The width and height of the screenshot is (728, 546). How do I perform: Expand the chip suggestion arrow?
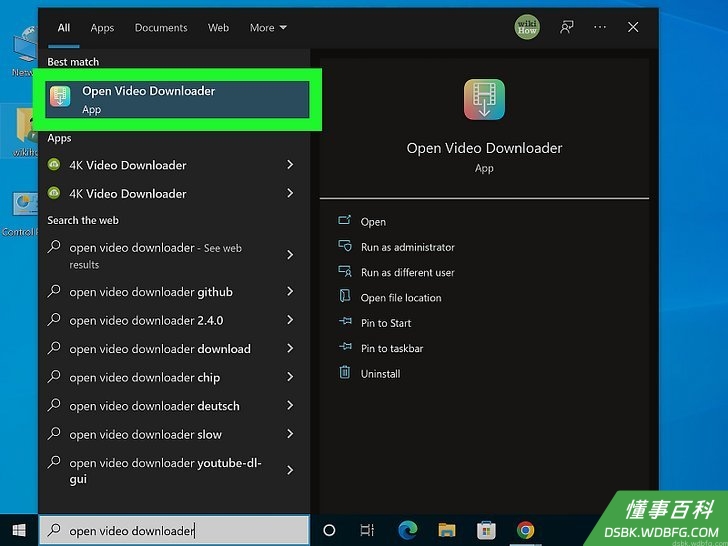point(290,377)
